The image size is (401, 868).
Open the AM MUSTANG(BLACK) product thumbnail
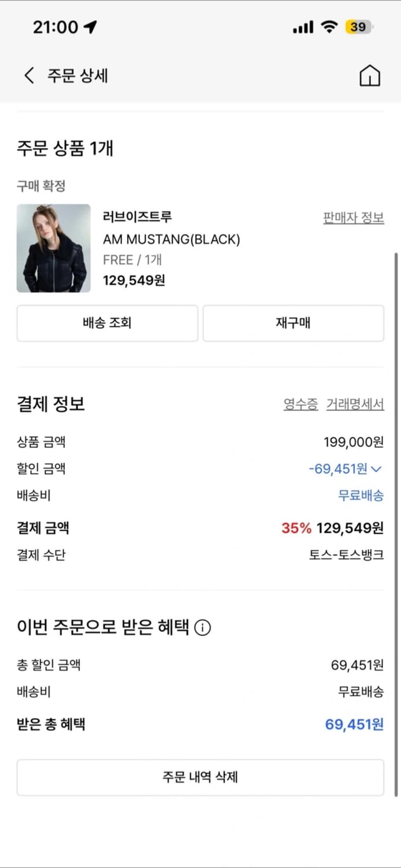click(x=54, y=248)
